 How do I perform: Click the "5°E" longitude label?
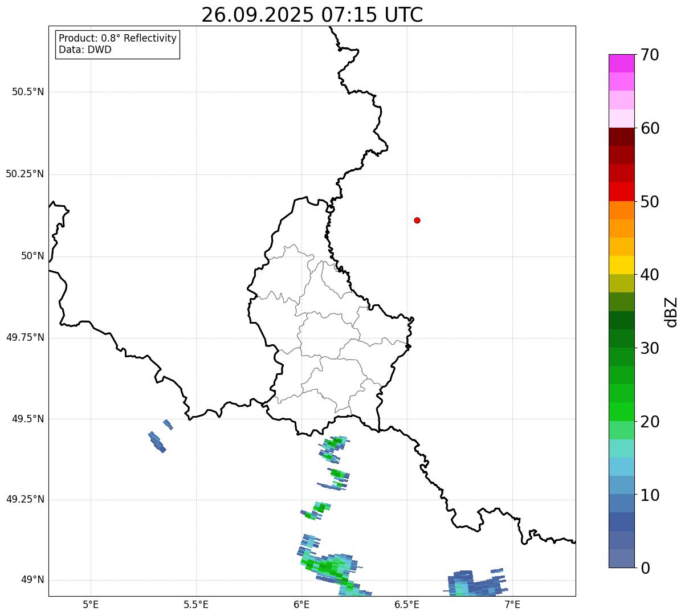click(x=91, y=604)
